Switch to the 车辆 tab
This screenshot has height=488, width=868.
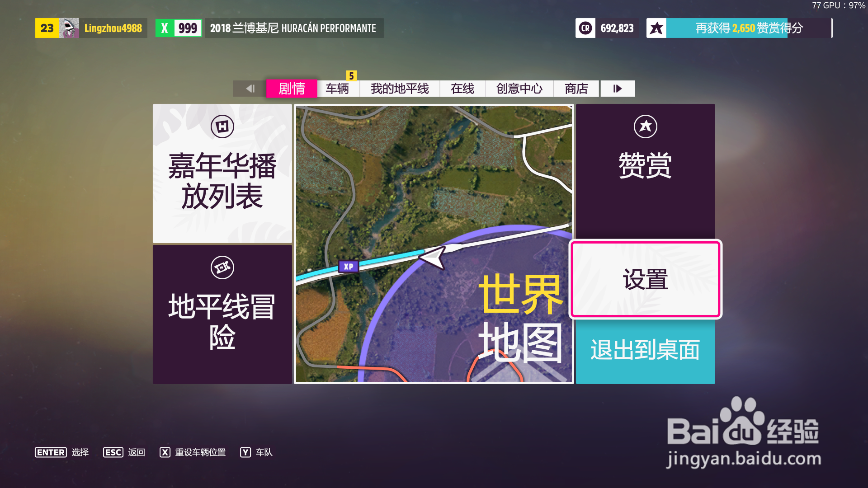pos(337,89)
